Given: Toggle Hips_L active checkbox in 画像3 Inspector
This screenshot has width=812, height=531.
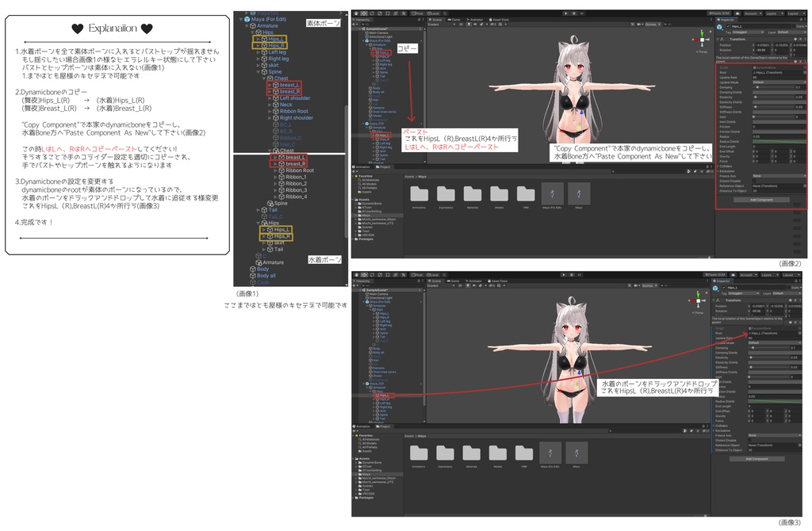Looking at the screenshot, I should pos(724,287).
